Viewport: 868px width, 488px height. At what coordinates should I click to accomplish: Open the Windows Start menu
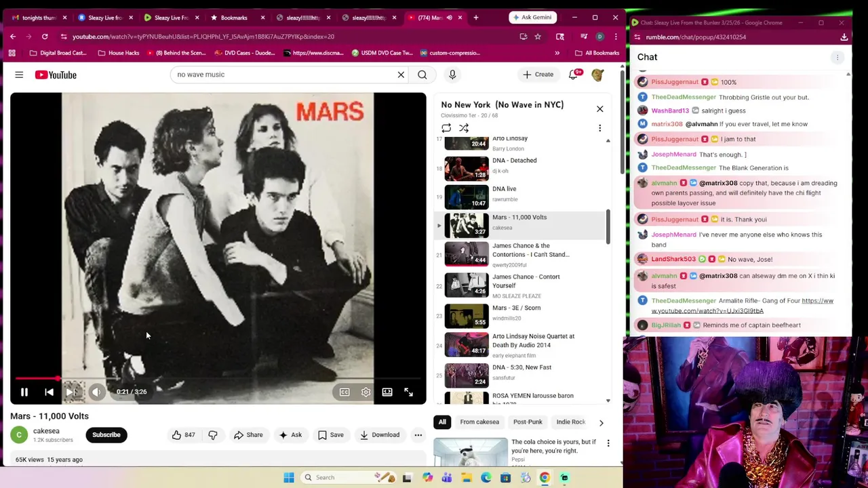(x=289, y=478)
